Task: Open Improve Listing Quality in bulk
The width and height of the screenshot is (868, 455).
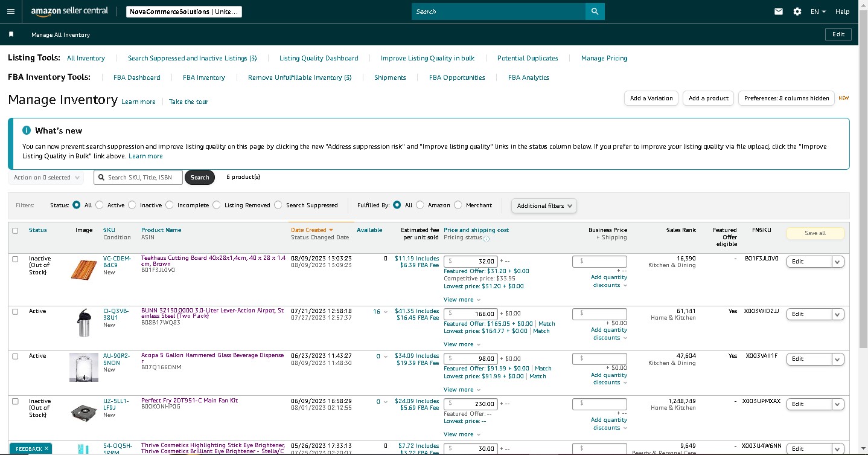Action: tap(427, 58)
